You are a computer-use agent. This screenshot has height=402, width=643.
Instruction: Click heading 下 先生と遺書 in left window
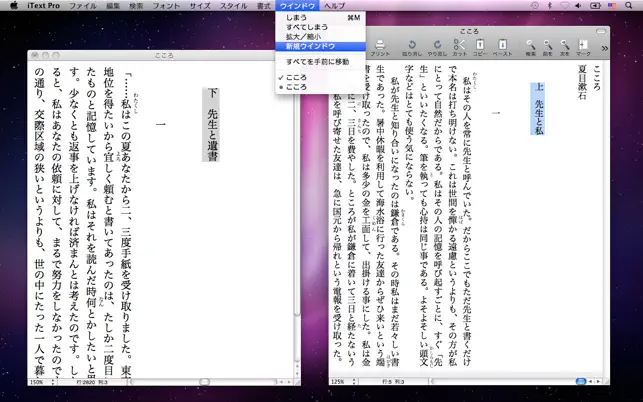[211, 125]
